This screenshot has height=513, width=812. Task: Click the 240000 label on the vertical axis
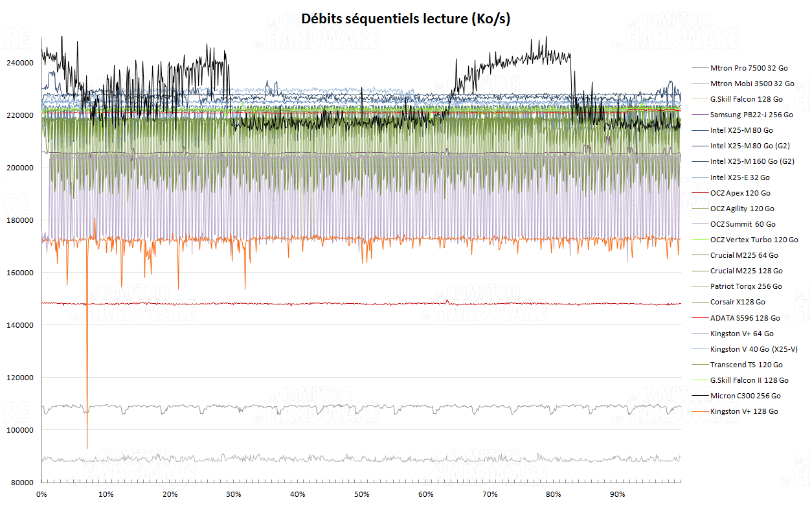pos(20,63)
